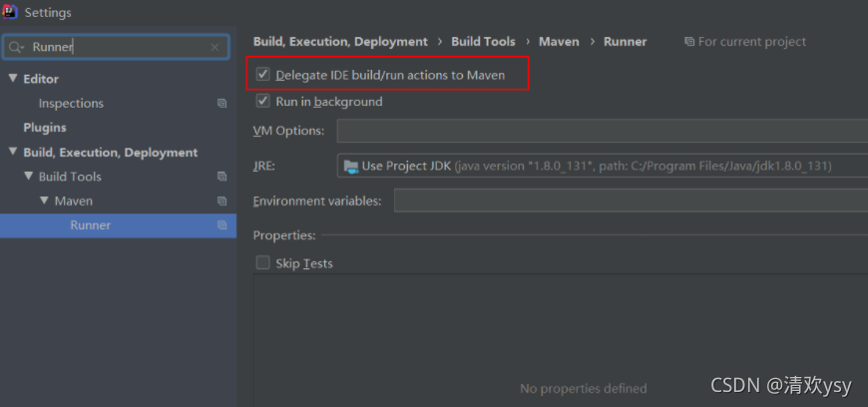Viewport: 868px width, 407px height.
Task: Click the IntelliJ logo in title bar
Action: point(10,11)
